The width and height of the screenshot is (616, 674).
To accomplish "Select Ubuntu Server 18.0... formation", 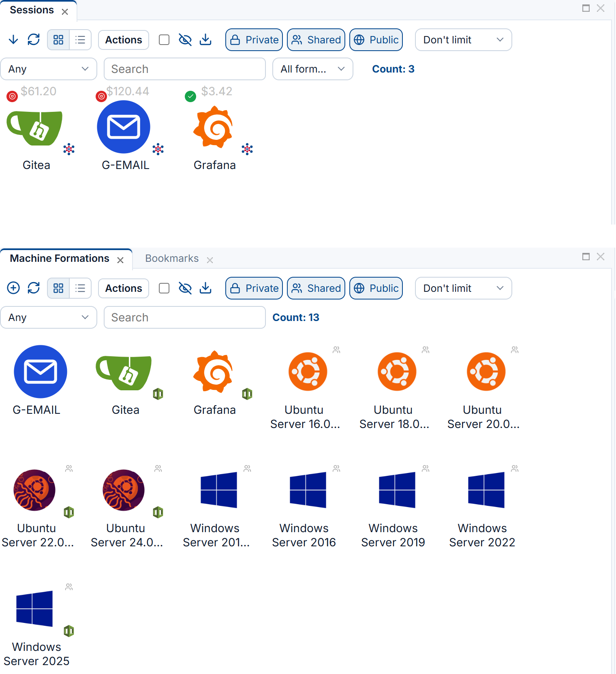I will (397, 372).
